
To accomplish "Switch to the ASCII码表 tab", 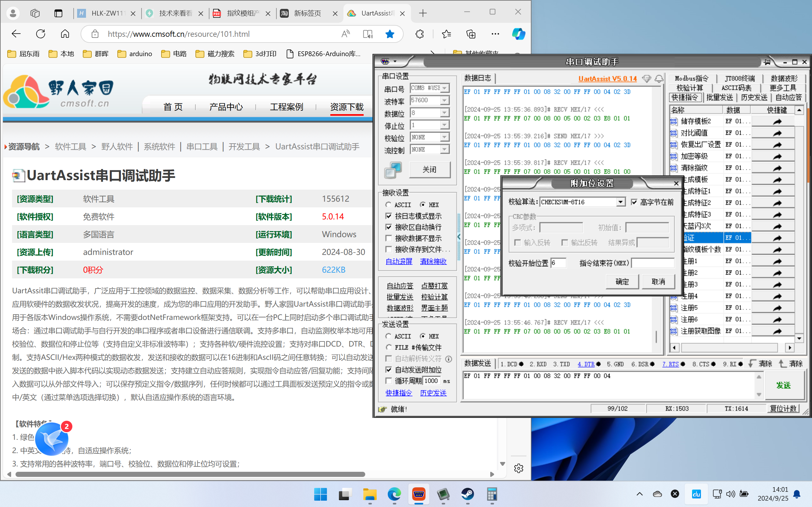I will click(x=736, y=88).
